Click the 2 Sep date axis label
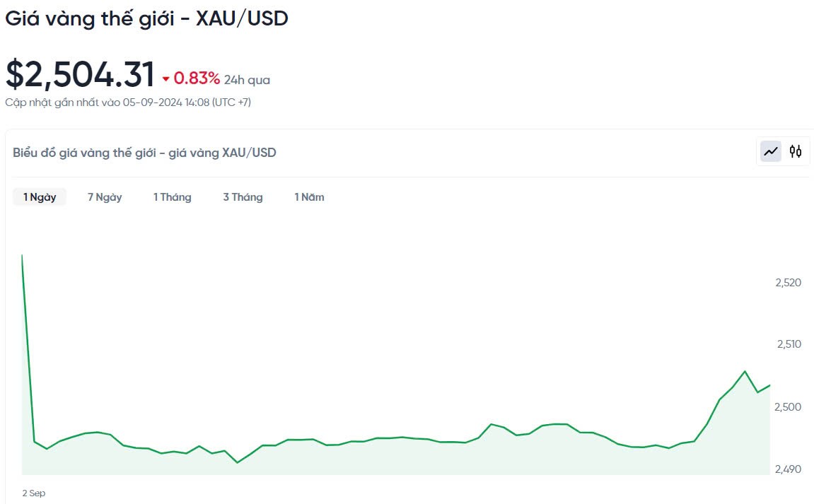 tap(34, 493)
